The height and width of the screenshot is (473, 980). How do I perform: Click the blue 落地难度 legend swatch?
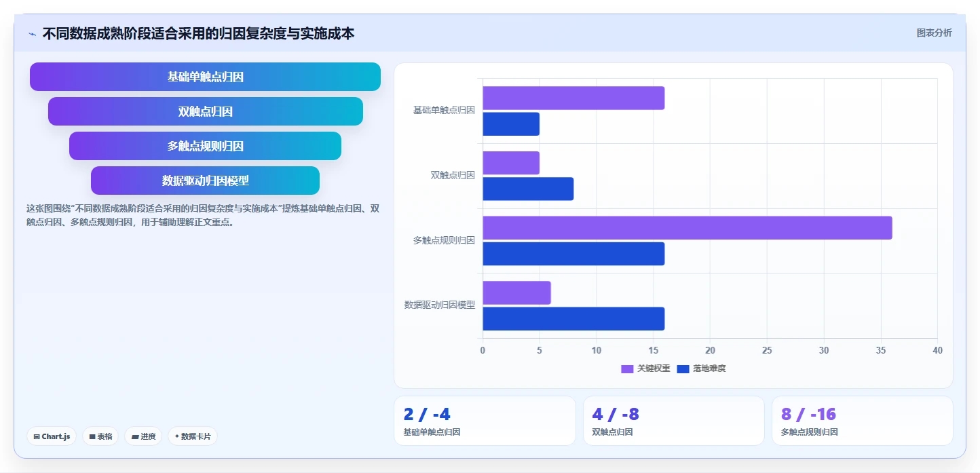pos(683,369)
